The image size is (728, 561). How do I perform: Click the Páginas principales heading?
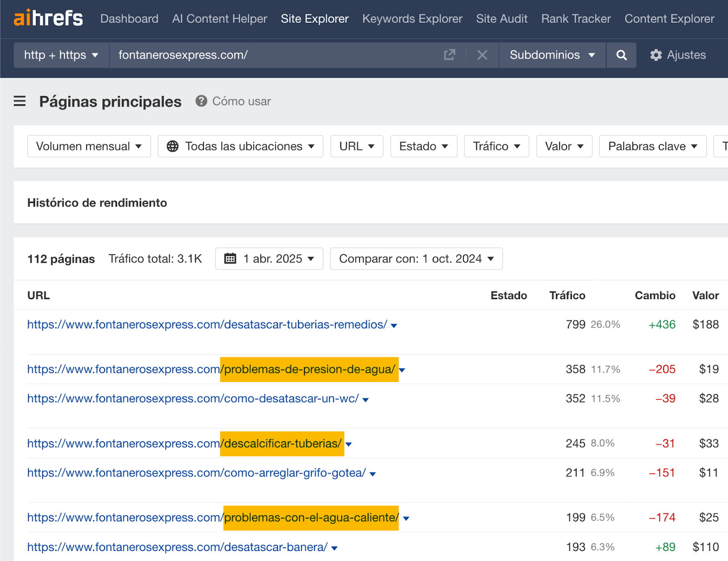tap(111, 101)
